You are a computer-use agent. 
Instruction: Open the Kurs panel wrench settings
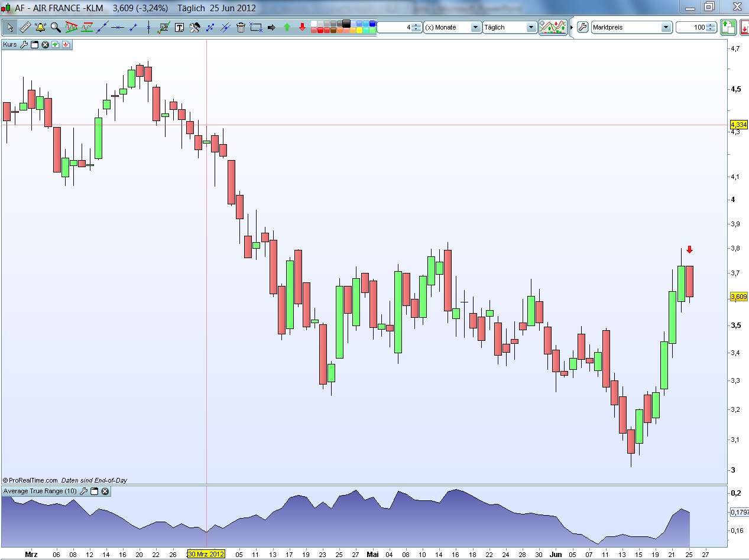(24, 44)
